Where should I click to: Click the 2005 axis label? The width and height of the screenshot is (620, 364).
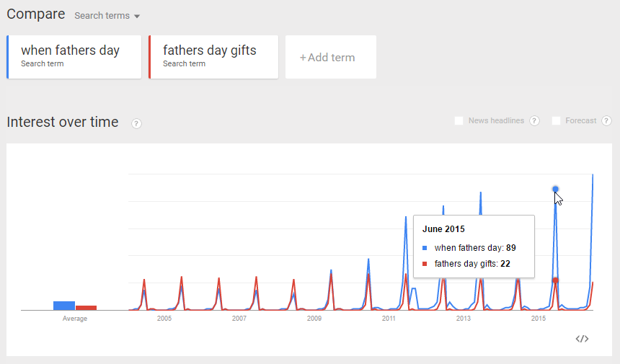(x=164, y=318)
